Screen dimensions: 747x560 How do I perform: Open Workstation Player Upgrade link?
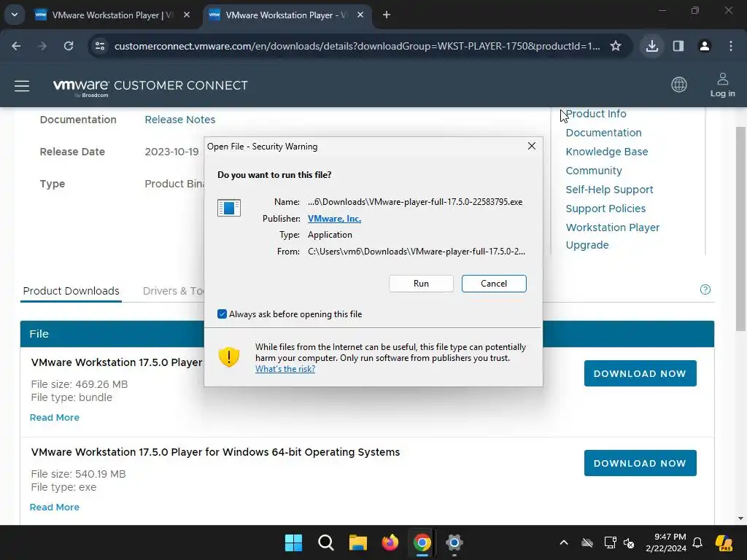point(613,236)
